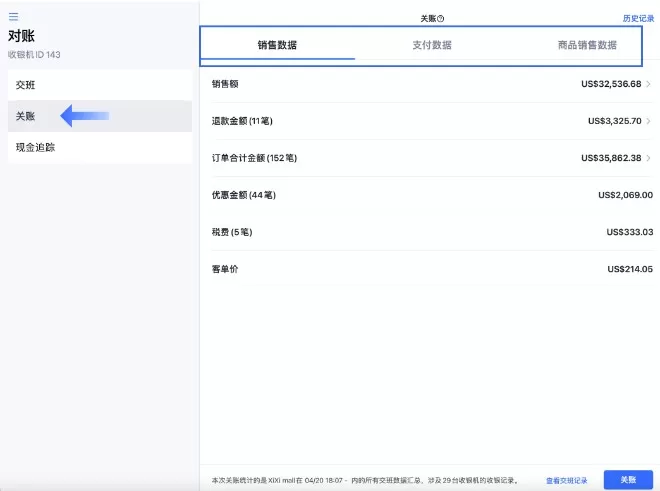
Task: Click the value US$333.03
Action: [x=630, y=232]
